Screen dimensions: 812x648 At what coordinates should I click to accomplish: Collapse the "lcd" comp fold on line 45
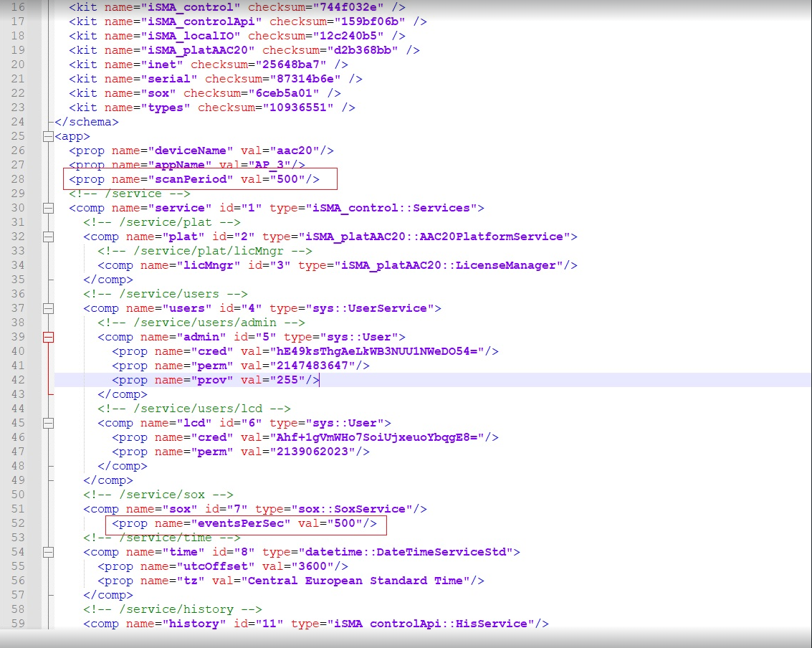click(48, 423)
